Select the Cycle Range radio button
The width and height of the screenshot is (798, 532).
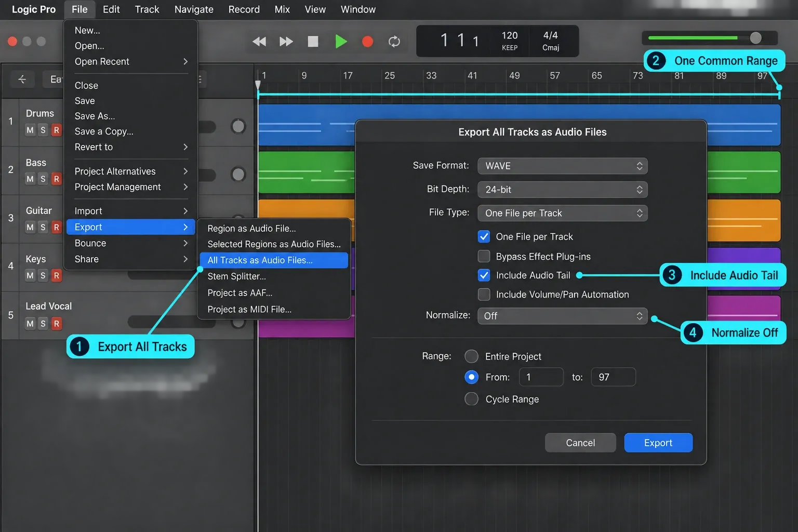pos(471,399)
